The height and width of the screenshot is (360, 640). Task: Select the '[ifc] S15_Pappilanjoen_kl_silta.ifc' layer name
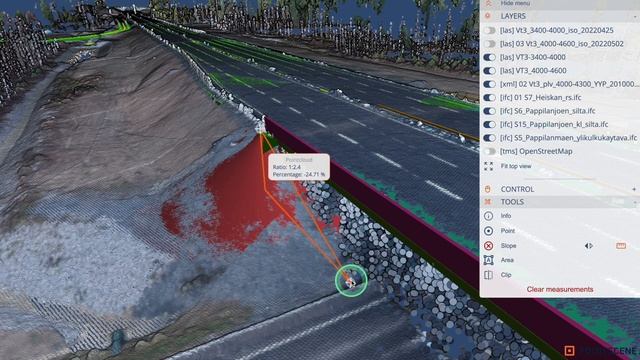click(554, 124)
